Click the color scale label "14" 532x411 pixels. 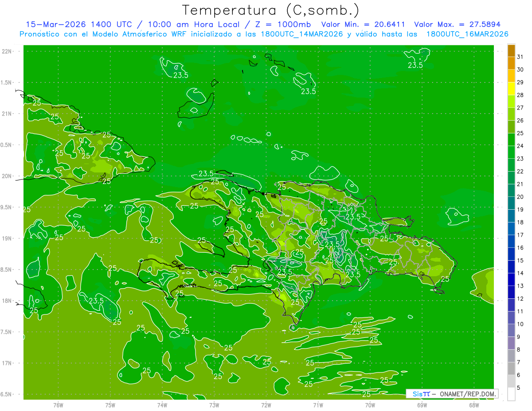(520, 273)
